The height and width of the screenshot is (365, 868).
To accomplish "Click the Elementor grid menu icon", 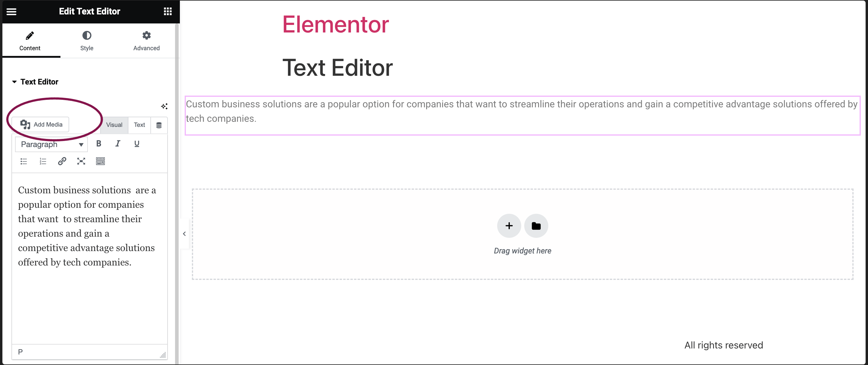I will coord(168,11).
